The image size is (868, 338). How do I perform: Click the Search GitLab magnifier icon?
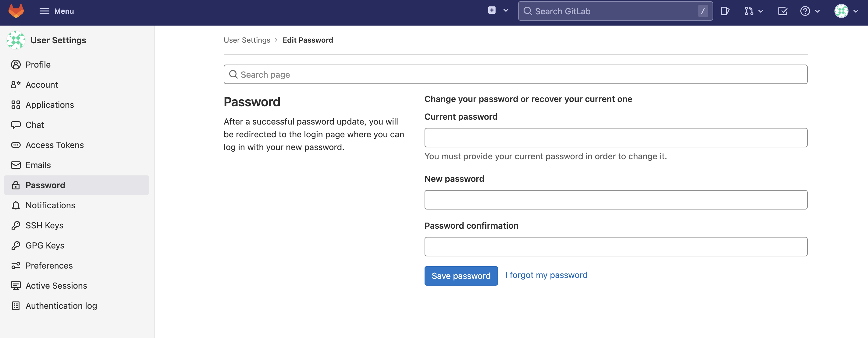point(528,11)
